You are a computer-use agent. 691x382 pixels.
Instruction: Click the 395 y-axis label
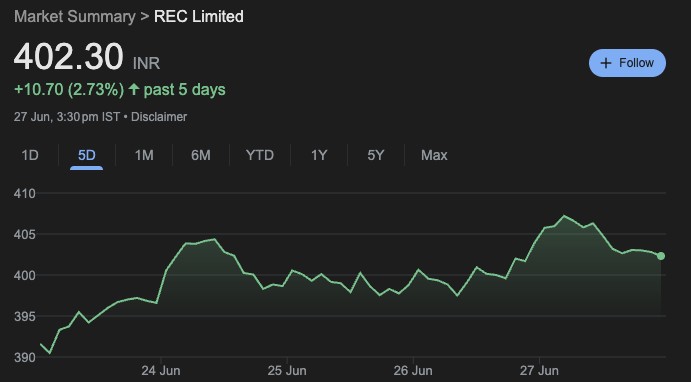tap(24, 316)
